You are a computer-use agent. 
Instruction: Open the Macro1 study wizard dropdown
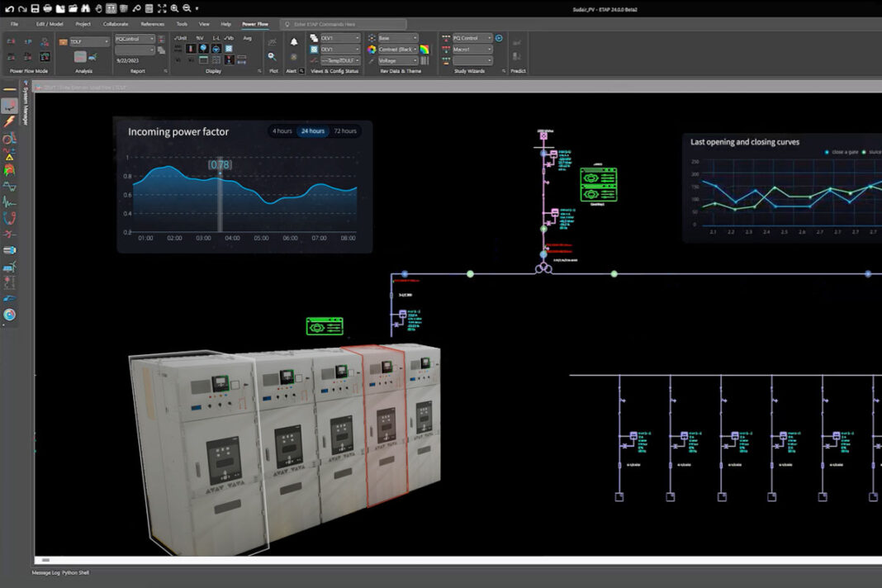pyautogui.click(x=472, y=50)
